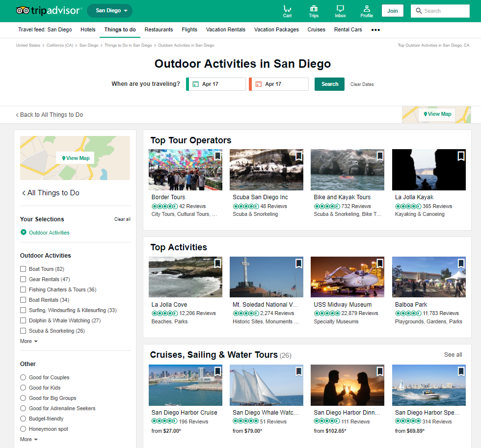Open the Hotels tab
481x448 pixels.
pyautogui.click(x=88, y=29)
